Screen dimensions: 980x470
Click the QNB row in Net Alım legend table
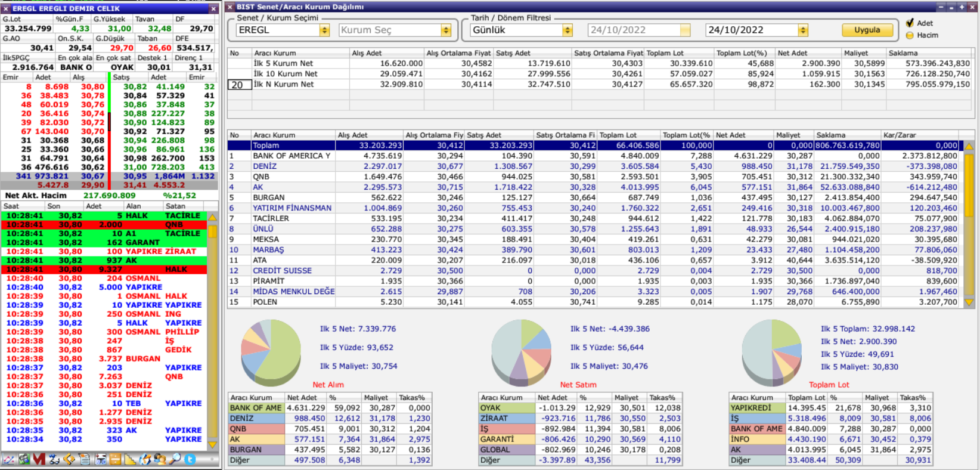coord(330,429)
